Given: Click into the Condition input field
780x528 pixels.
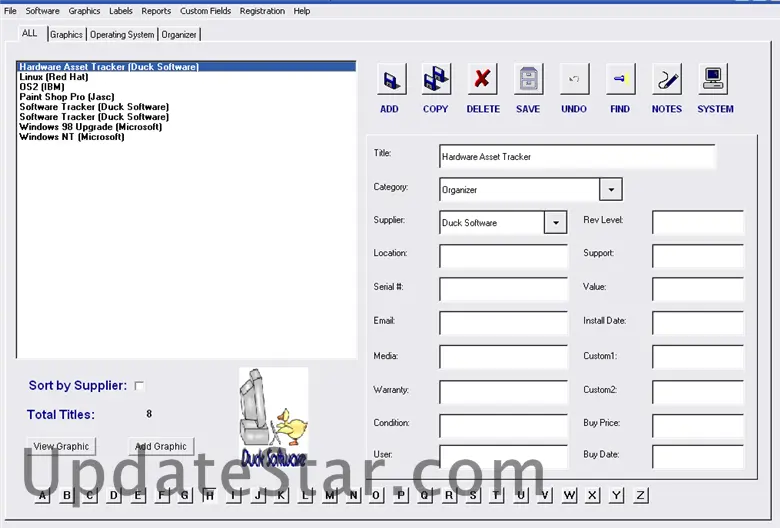Looking at the screenshot, I should [x=503, y=425].
